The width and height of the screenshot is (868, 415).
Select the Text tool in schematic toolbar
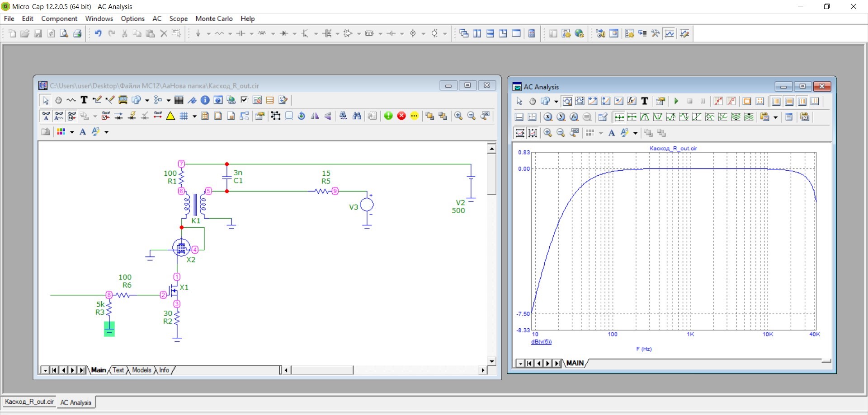(84, 100)
